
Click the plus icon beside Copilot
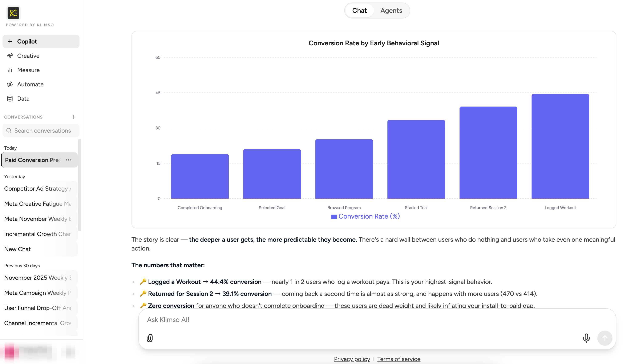coord(10,41)
